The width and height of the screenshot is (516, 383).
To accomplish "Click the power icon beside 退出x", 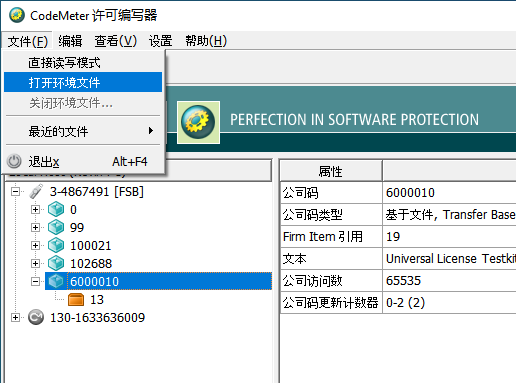I will click(14, 161).
